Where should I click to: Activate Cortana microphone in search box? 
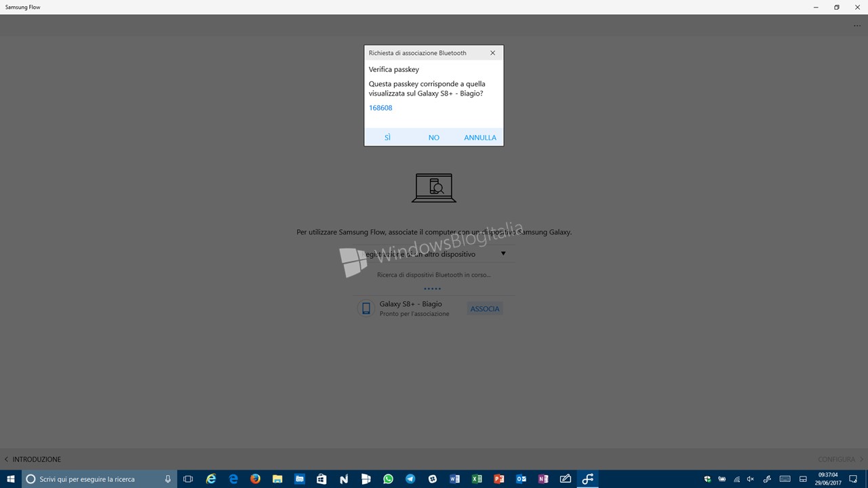click(167, 479)
